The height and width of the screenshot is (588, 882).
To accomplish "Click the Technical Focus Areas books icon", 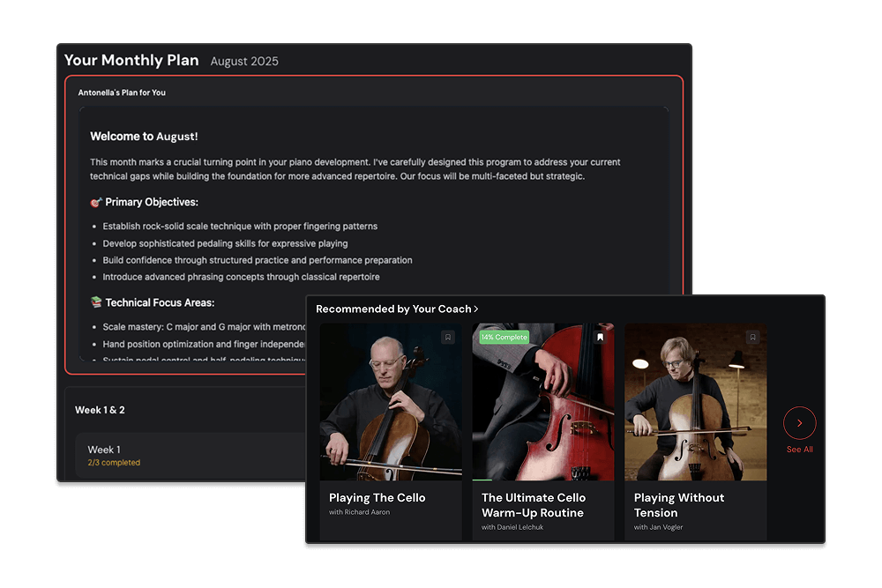I will click(x=96, y=302).
